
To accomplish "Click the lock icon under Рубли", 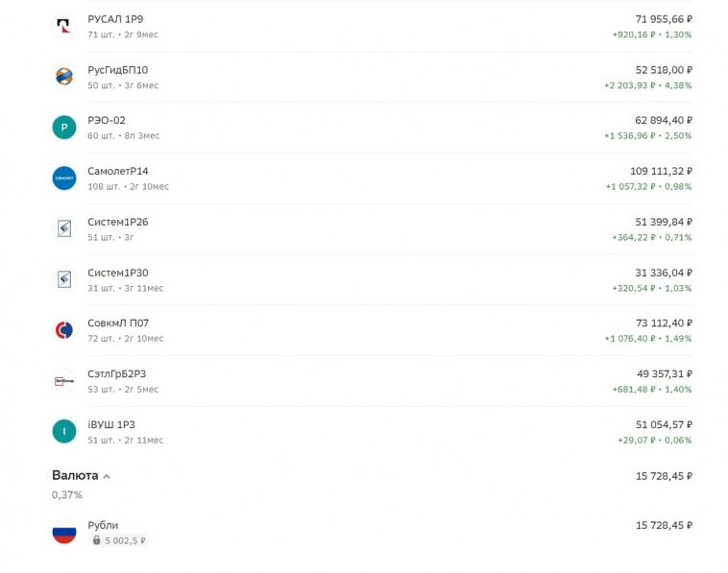I will 95,540.
